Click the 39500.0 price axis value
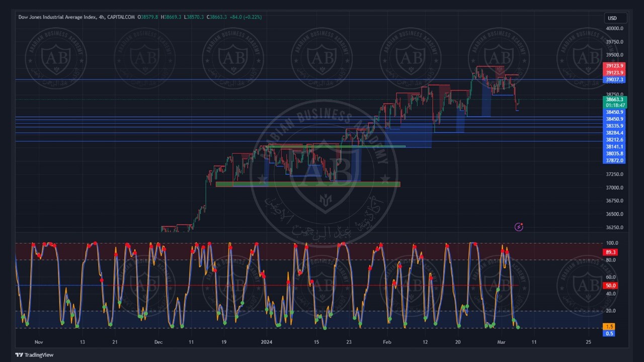 [614, 55]
